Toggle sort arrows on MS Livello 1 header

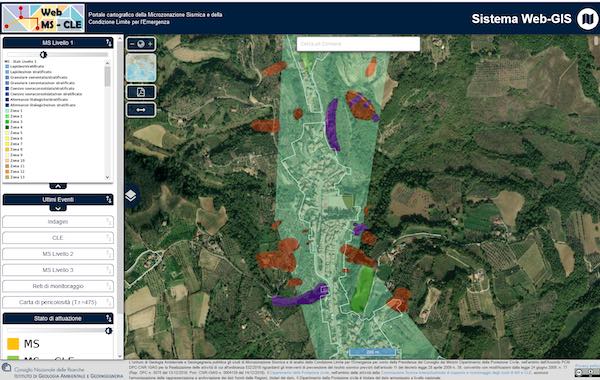[x=109, y=43]
